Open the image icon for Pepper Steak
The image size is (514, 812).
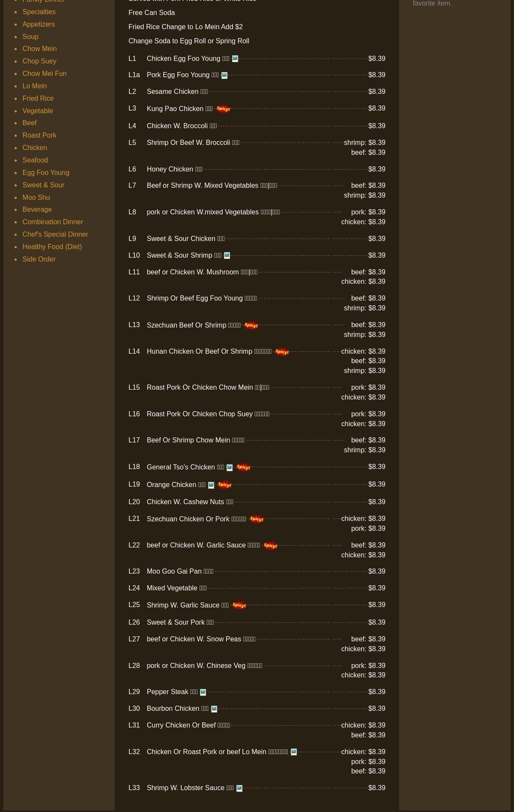coord(203,692)
